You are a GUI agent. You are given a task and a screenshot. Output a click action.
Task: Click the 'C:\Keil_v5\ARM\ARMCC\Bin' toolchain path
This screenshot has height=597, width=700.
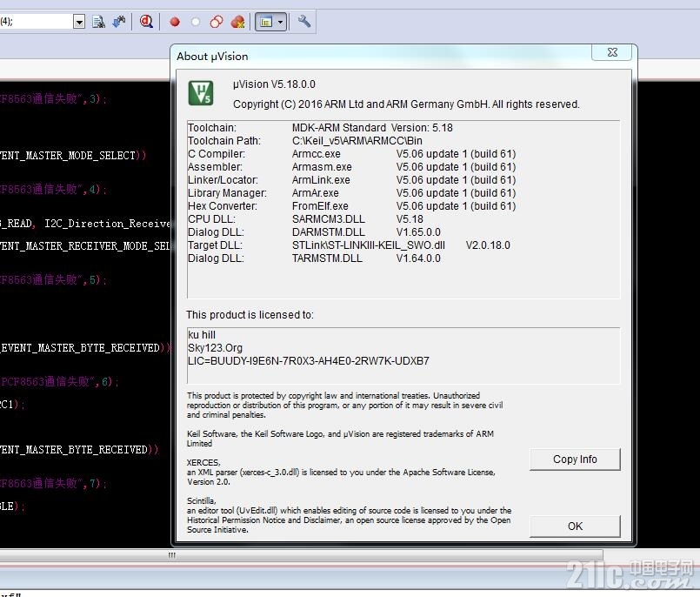[357, 141]
